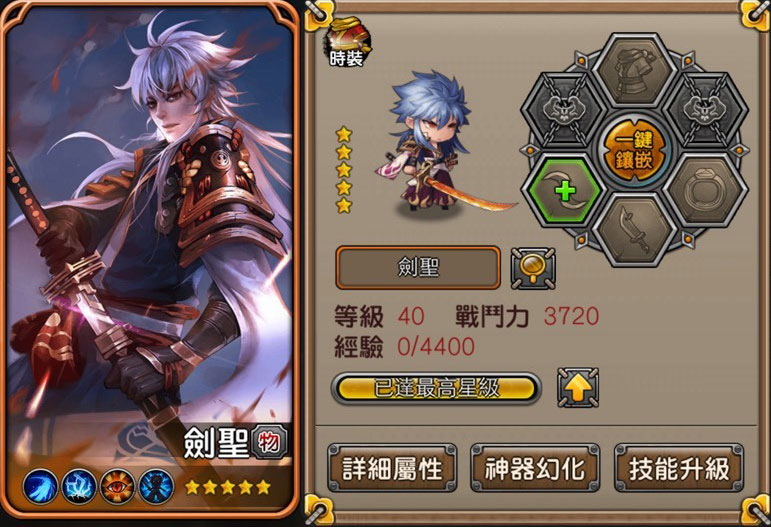Tap the blue silhouette skill icon
The image size is (771, 527).
[156, 487]
